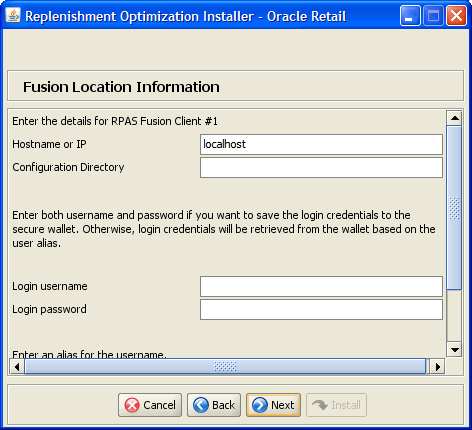Image resolution: width=472 pixels, height=430 pixels.
Task: Click the secure wallet credentials instruction paragraph
Action: (224, 229)
